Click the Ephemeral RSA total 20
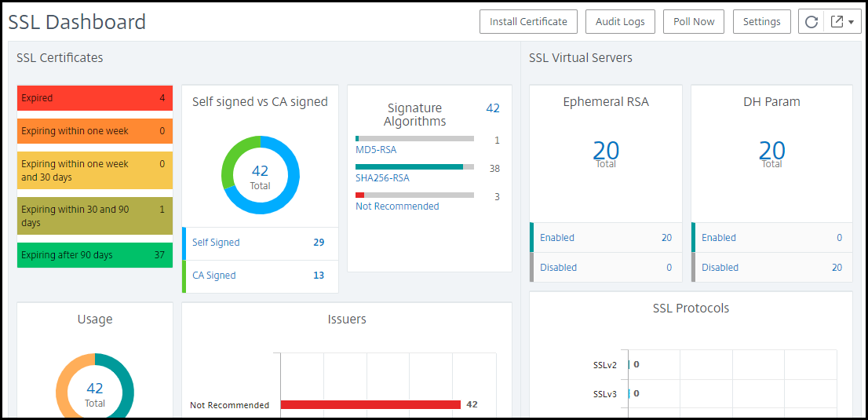The image size is (868, 420). click(606, 152)
